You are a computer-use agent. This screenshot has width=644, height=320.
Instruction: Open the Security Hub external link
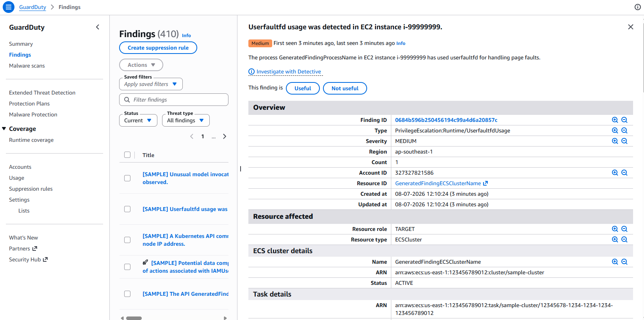pyautogui.click(x=28, y=259)
